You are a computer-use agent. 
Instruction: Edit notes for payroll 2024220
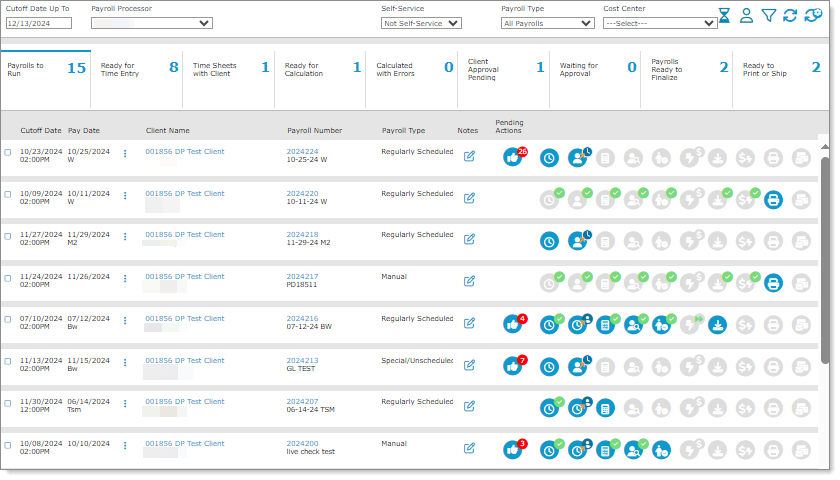point(469,198)
